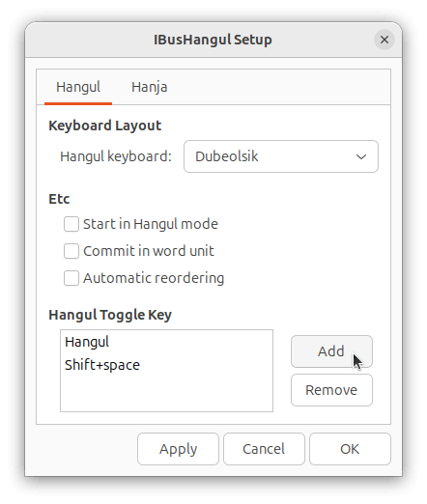Image resolution: width=427 pixels, height=504 pixels.
Task: Click the "Hangul keyboard:" label
Action: [x=116, y=156]
